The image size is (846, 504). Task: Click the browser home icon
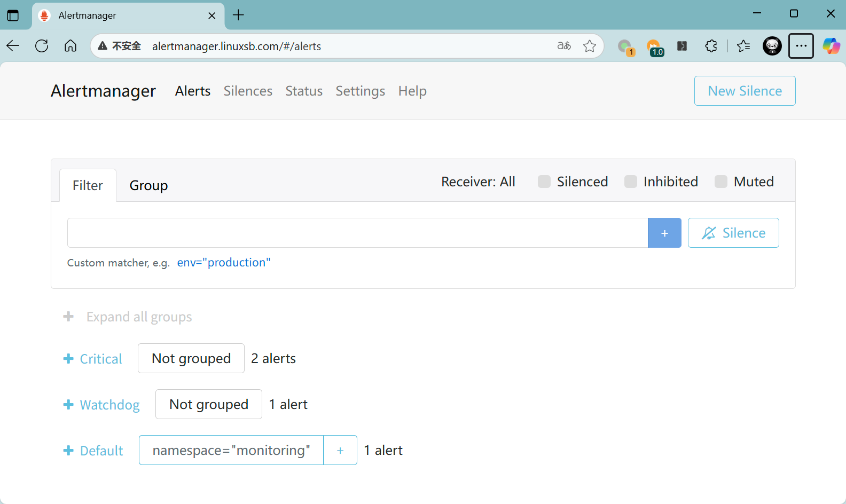70,46
